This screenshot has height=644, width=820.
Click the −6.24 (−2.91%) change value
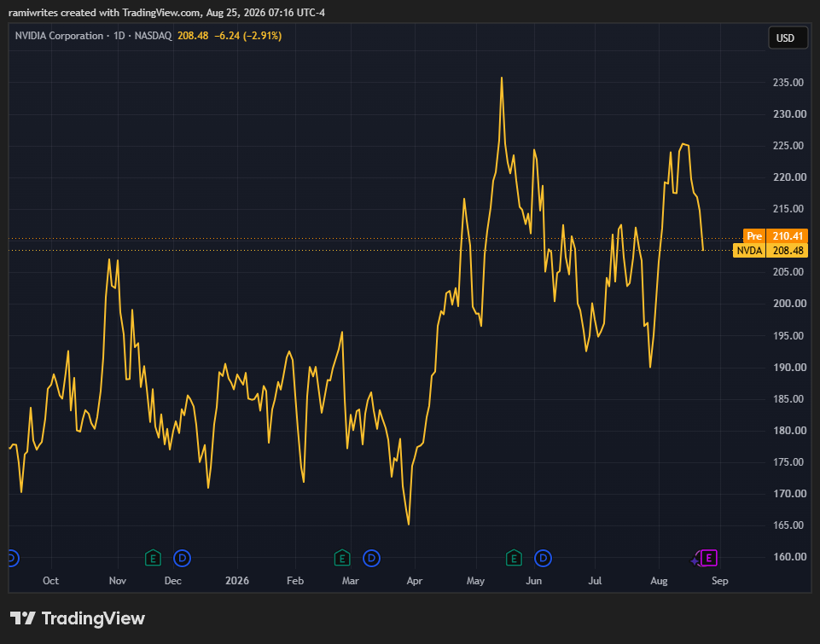point(248,36)
